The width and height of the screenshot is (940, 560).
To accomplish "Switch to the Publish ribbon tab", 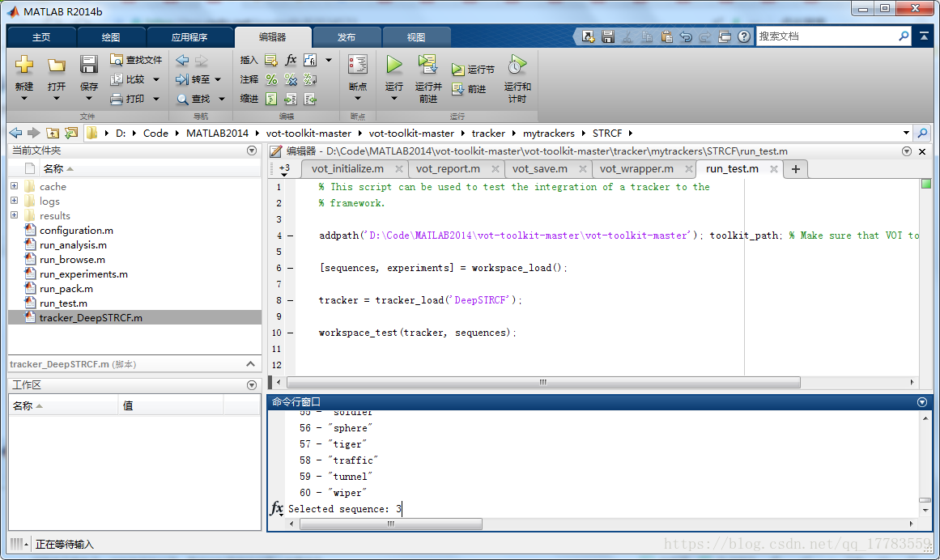I will 347,37.
